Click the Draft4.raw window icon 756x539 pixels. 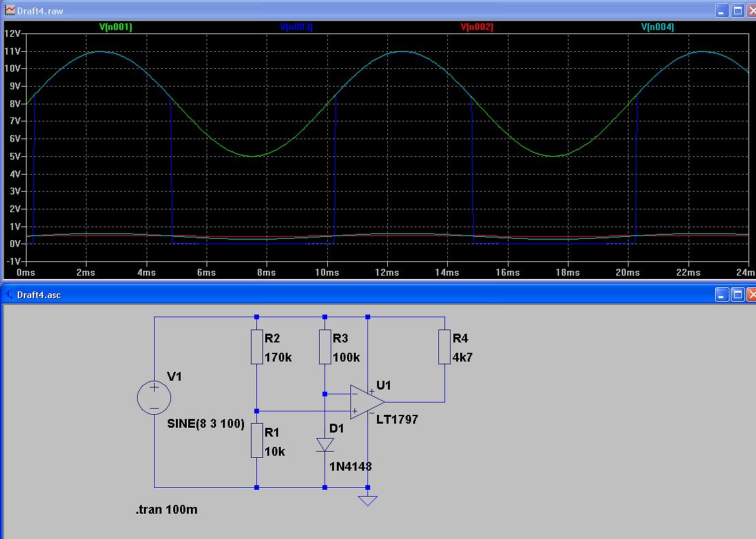coord(9,10)
